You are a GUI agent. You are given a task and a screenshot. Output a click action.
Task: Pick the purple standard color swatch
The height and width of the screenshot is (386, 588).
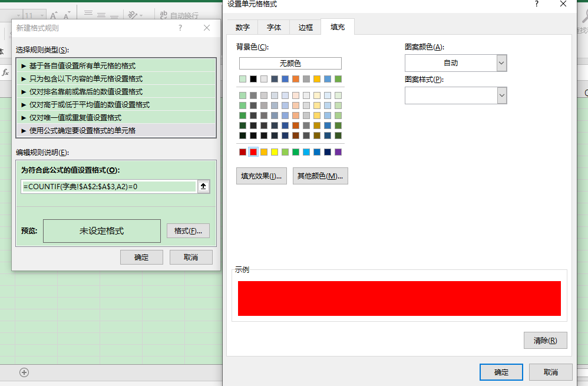pyautogui.click(x=338, y=152)
